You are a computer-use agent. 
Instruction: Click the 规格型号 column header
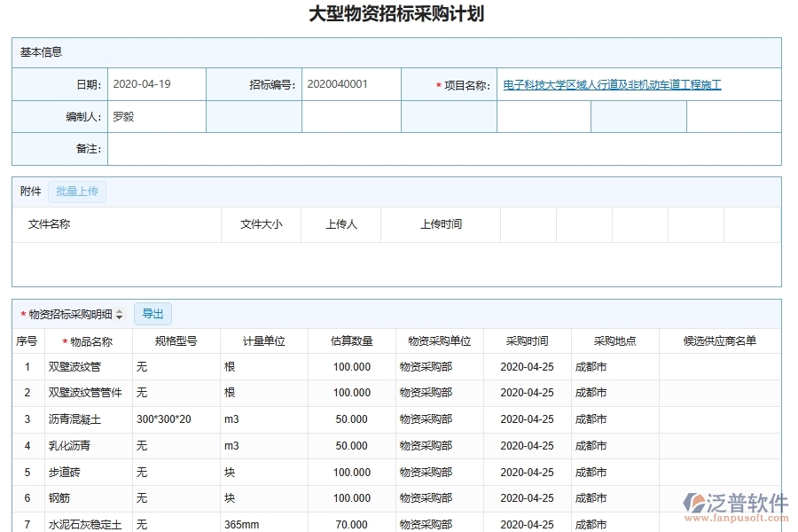175,340
